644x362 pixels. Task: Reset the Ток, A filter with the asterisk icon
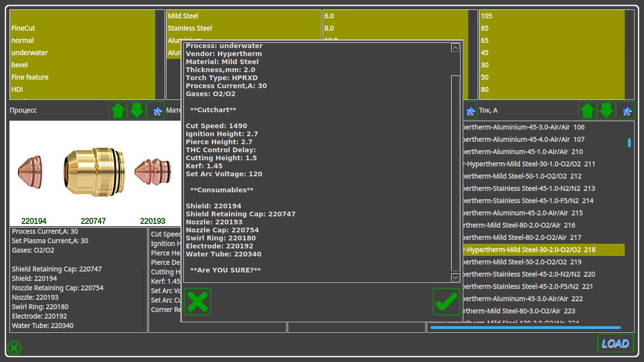(626, 111)
